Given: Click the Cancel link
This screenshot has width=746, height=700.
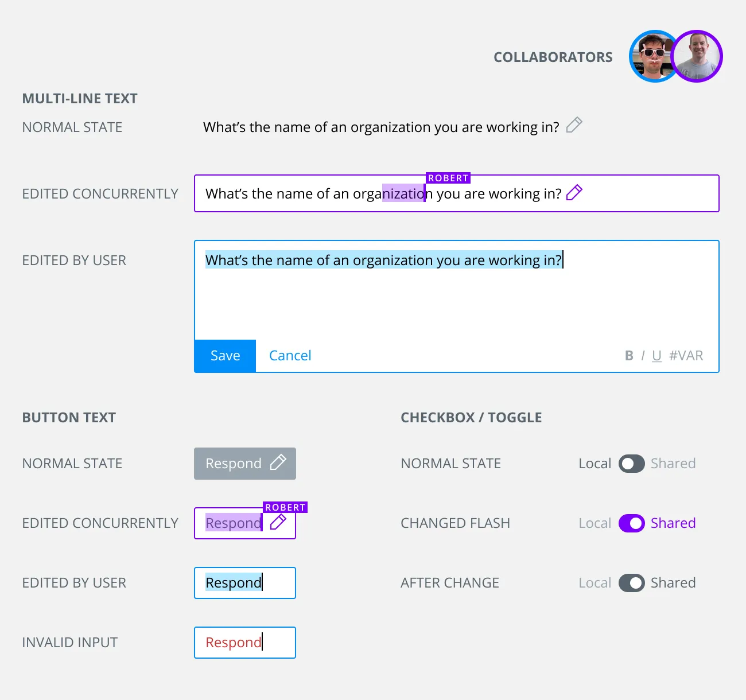Looking at the screenshot, I should pyautogui.click(x=290, y=356).
